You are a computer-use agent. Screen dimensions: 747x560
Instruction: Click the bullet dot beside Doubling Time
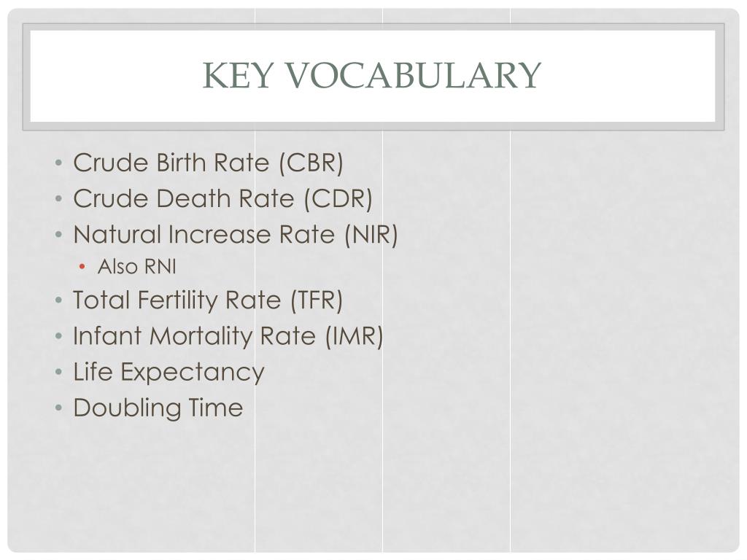pos(58,408)
